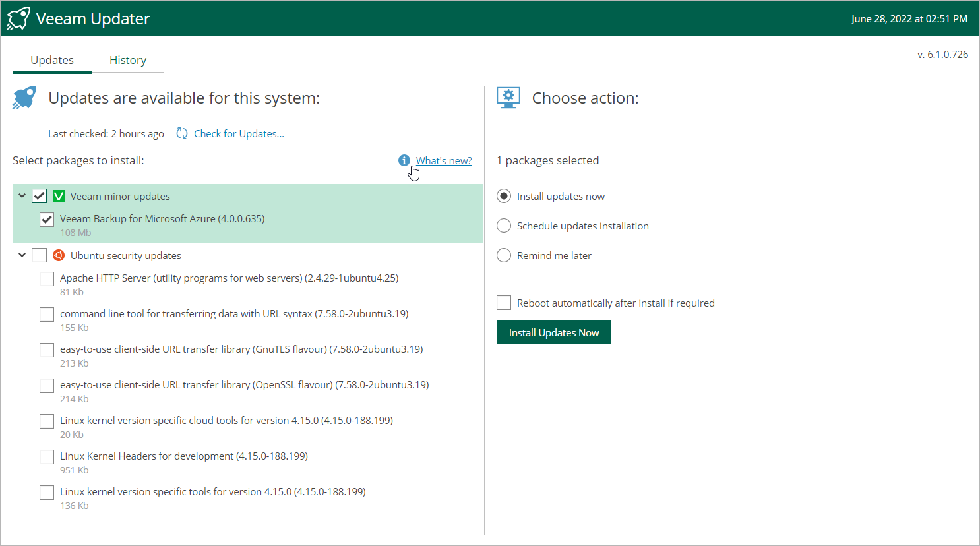Click the version text v. 6.1.0.726
This screenshot has height=546, width=980.
pyautogui.click(x=942, y=54)
